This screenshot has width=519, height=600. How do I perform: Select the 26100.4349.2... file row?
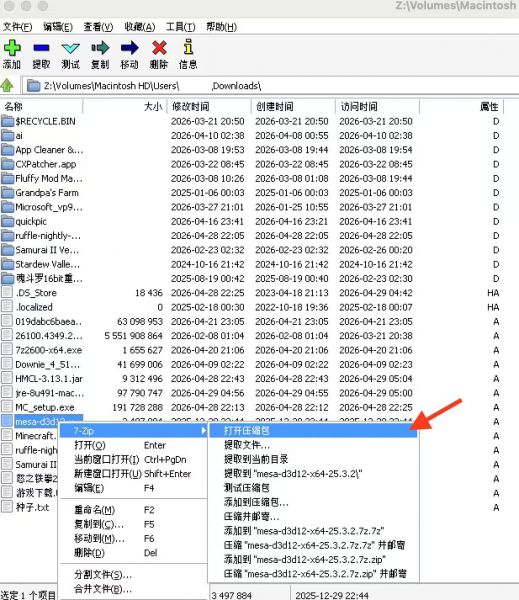pos(252,336)
